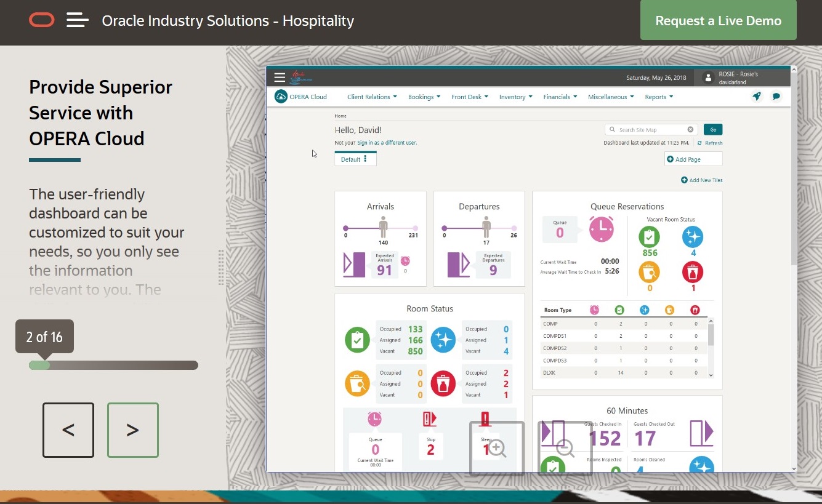Click the green inspected vacant room icon
This screenshot has width=822, height=504.
point(650,237)
